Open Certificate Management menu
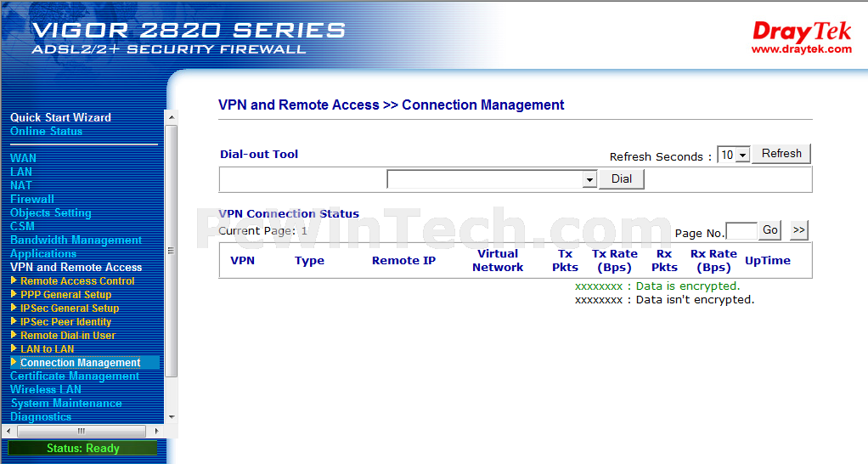The height and width of the screenshot is (464, 868). point(75,376)
